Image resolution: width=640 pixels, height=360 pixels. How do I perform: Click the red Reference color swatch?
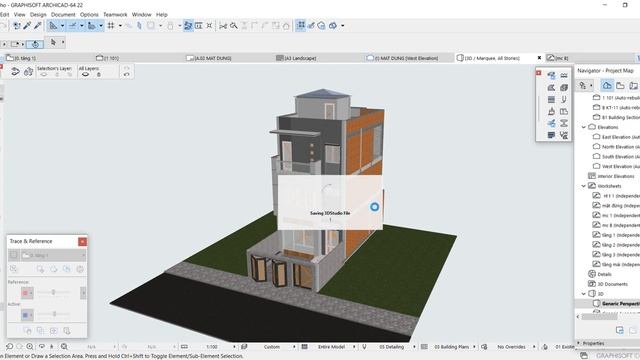(25, 293)
